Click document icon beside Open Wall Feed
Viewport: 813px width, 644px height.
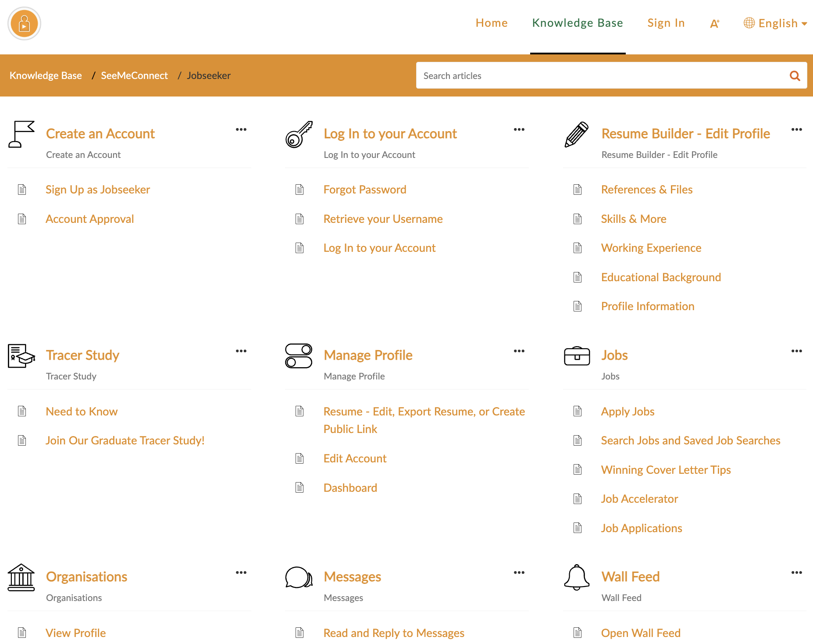coord(578,633)
